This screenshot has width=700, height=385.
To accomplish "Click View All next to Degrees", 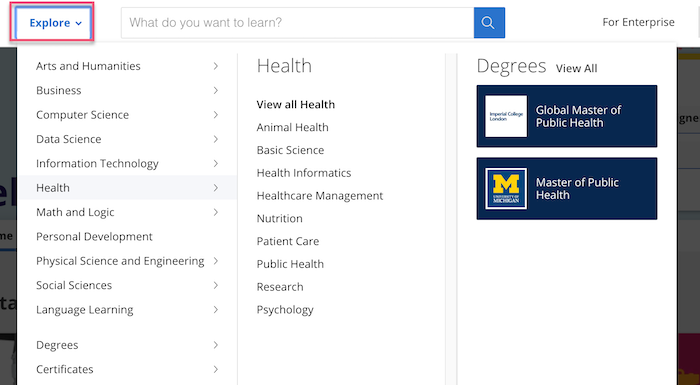I will coord(576,68).
